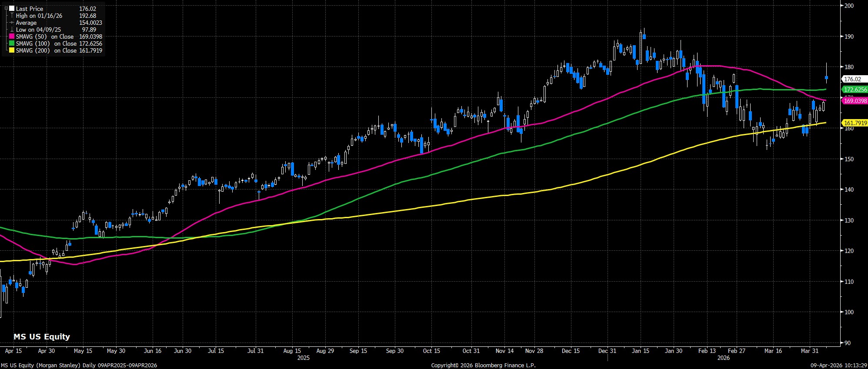Click the Average marker icon in legend

tap(12, 23)
